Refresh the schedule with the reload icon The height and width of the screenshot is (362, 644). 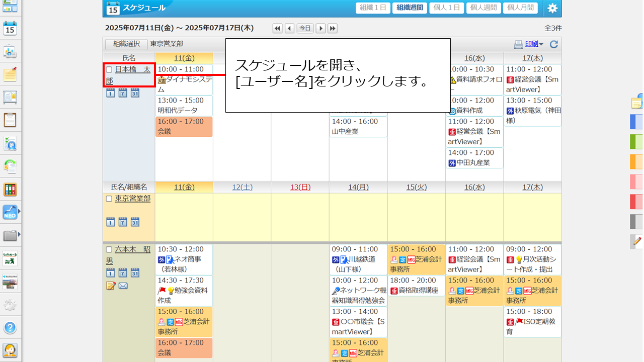pos(553,44)
